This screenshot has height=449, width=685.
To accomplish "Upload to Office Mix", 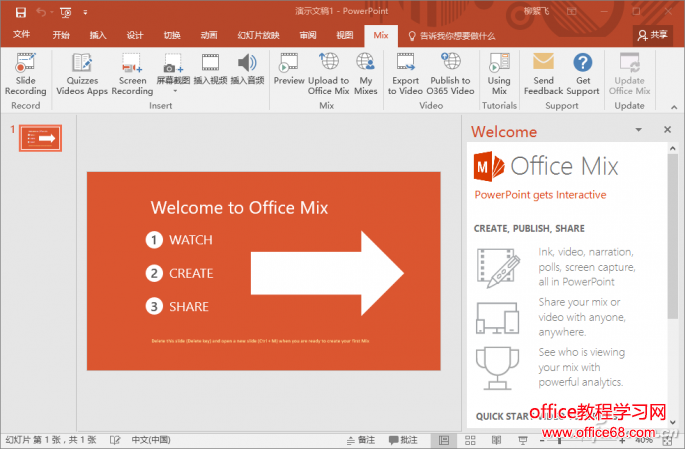I will (329, 74).
